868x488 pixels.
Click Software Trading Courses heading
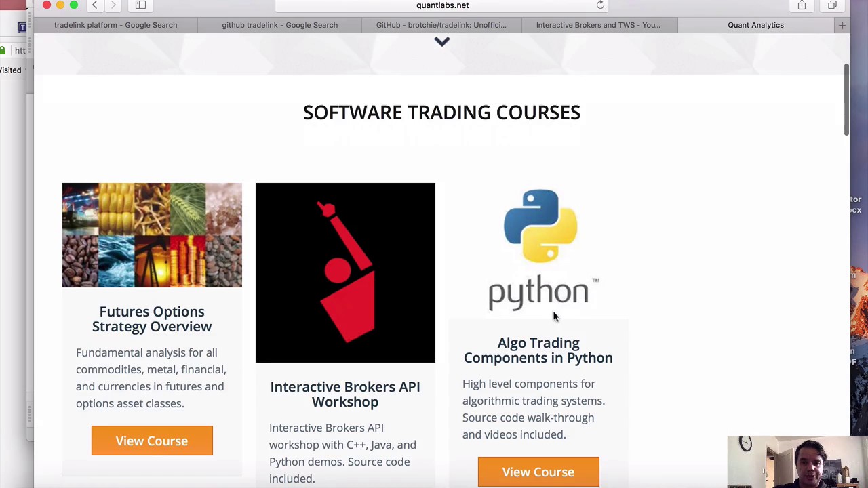click(441, 113)
